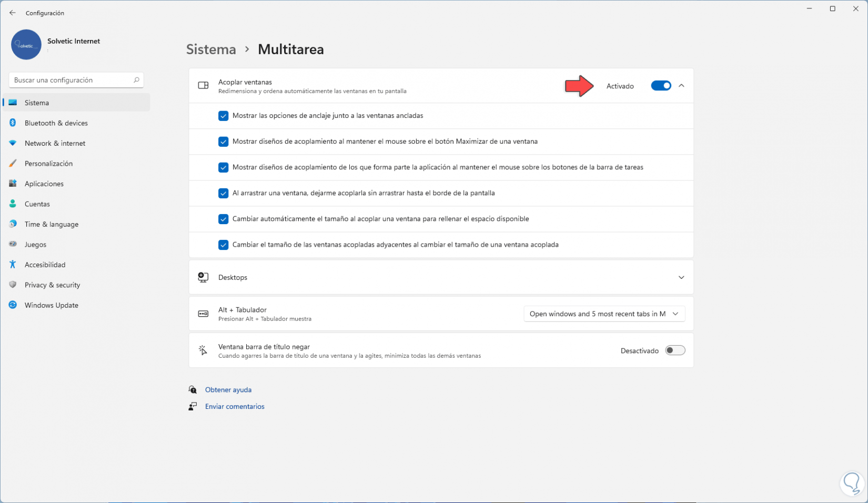The width and height of the screenshot is (868, 503).
Task: Enable Ventana barra de título negar switch
Action: [x=675, y=350]
